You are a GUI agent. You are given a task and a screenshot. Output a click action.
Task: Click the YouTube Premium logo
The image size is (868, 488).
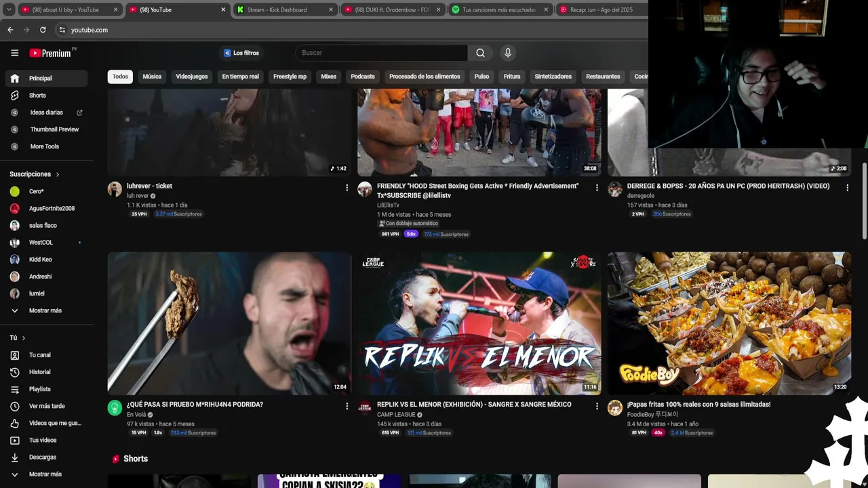pos(50,53)
